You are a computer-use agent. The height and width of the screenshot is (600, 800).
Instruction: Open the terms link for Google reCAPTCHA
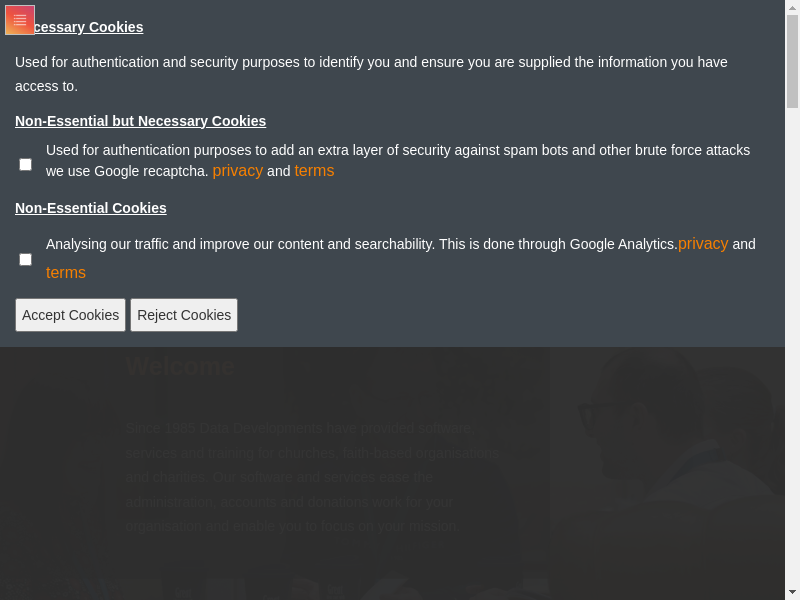pyautogui.click(x=314, y=171)
